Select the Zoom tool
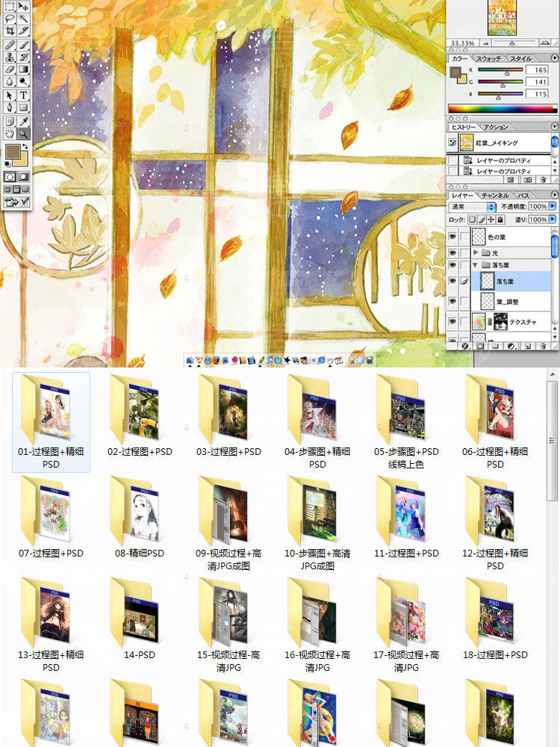560x747 pixels. coord(23,134)
